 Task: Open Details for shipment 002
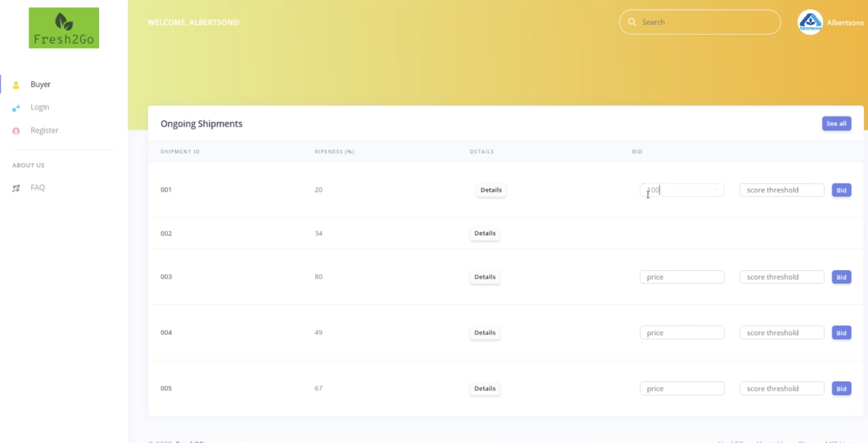(x=485, y=234)
